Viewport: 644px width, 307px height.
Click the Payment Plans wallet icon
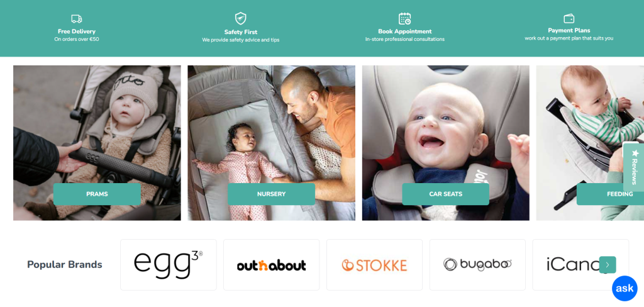(569, 18)
